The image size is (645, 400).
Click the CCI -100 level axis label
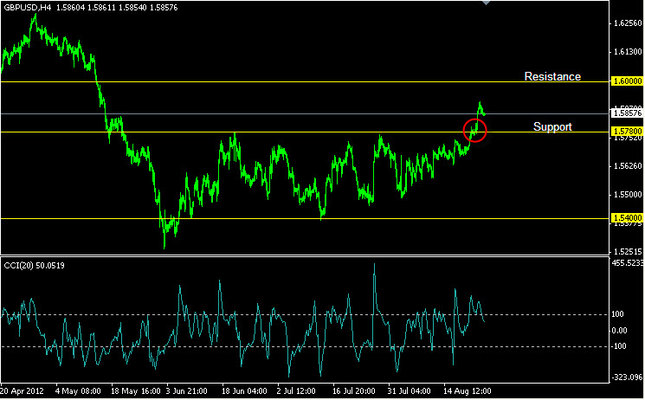coord(621,346)
